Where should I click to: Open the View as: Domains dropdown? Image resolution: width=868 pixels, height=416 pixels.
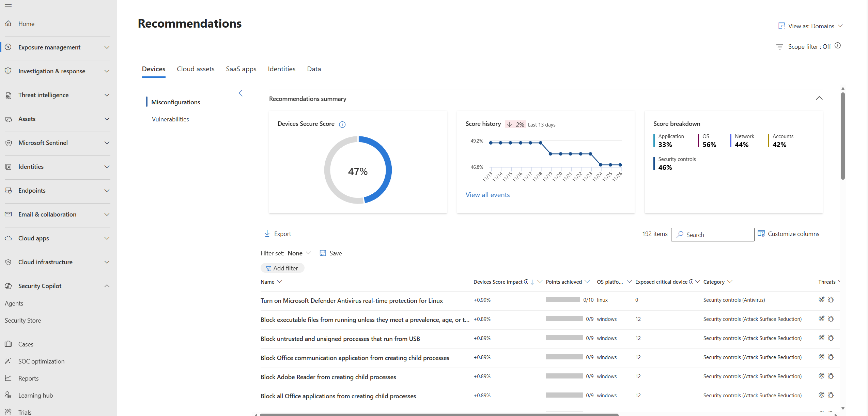(x=811, y=26)
